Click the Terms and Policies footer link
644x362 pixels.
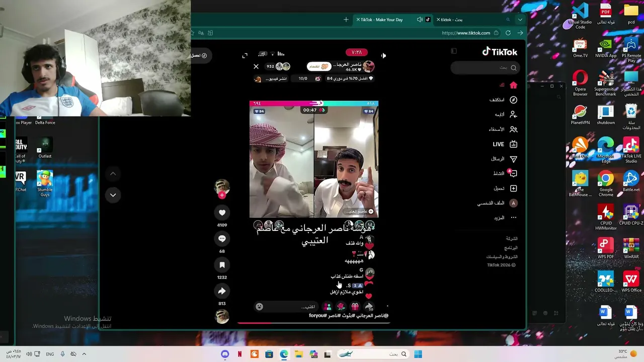click(x=502, y=256)
